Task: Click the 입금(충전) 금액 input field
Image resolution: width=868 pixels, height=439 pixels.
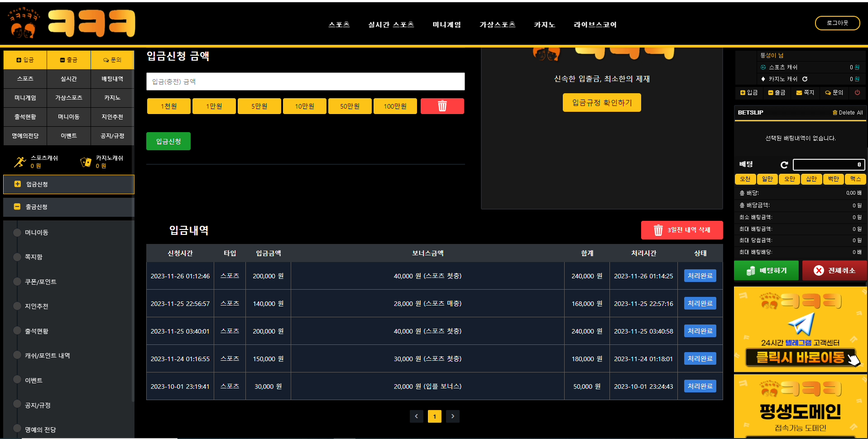Action: point(305,81)
